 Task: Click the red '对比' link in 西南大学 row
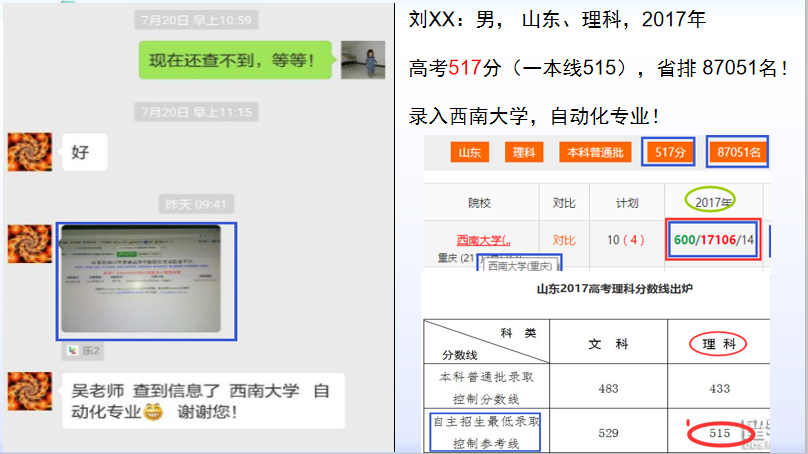pos(564,240)
